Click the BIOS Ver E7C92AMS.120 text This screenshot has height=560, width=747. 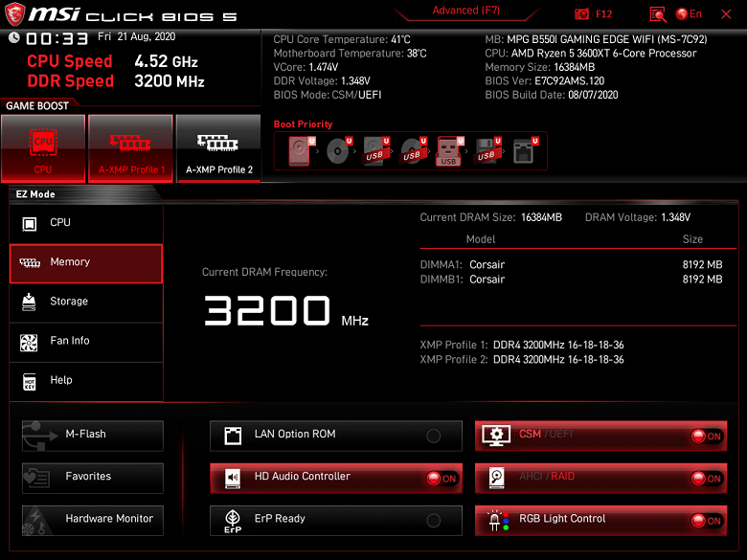pyautogui.click(x=545, y=81)
